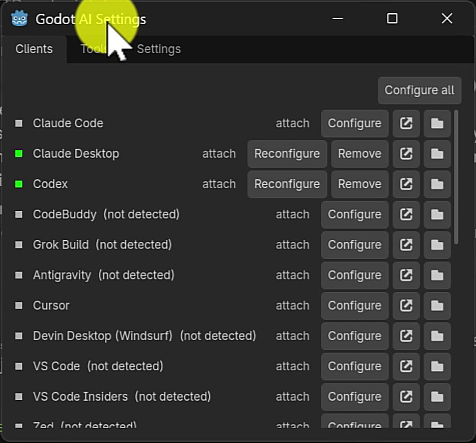Open folder icon in VS Code Insiders row
Screen dimensions: 476x443
coord(437,396)
